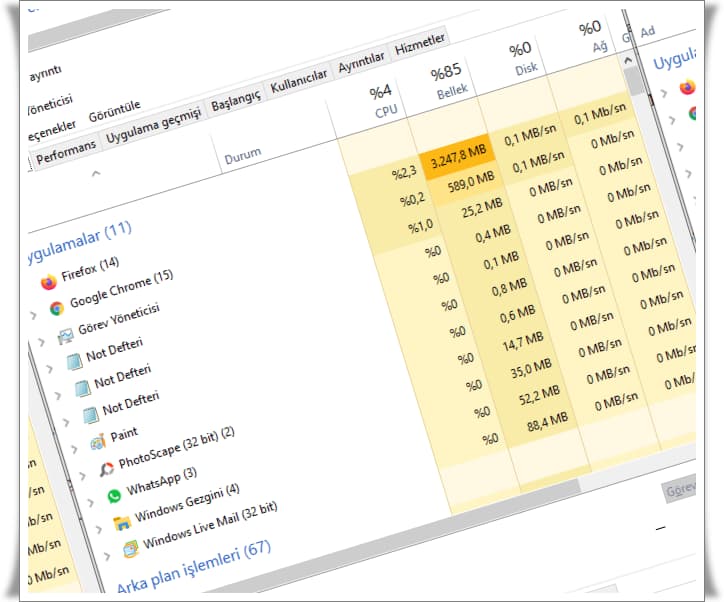The width and height of the screenshot is (724, 602).
Task: Click the %0,2 CPU usage cell
Action: [412, 199]
